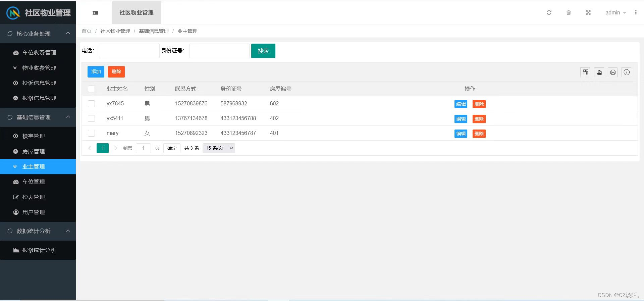Screen dimensions: 644x301
Task: Click the 车位管理 dashboard icon
Action: tap(15, 182)
